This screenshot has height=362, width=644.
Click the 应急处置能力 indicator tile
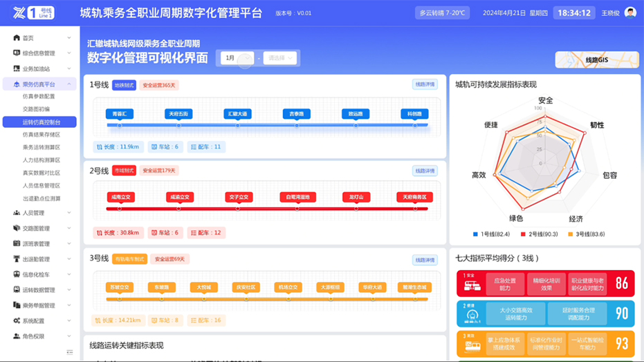505,284
